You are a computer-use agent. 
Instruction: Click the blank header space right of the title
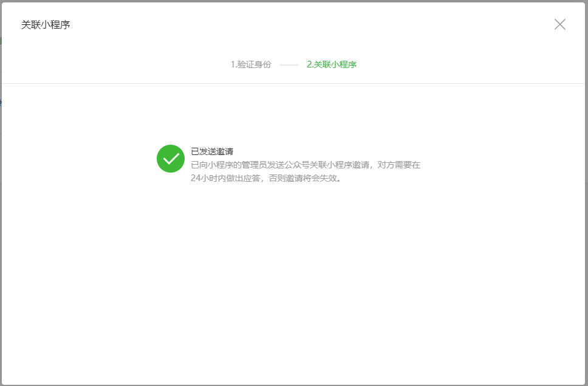(x=304, y=25)
